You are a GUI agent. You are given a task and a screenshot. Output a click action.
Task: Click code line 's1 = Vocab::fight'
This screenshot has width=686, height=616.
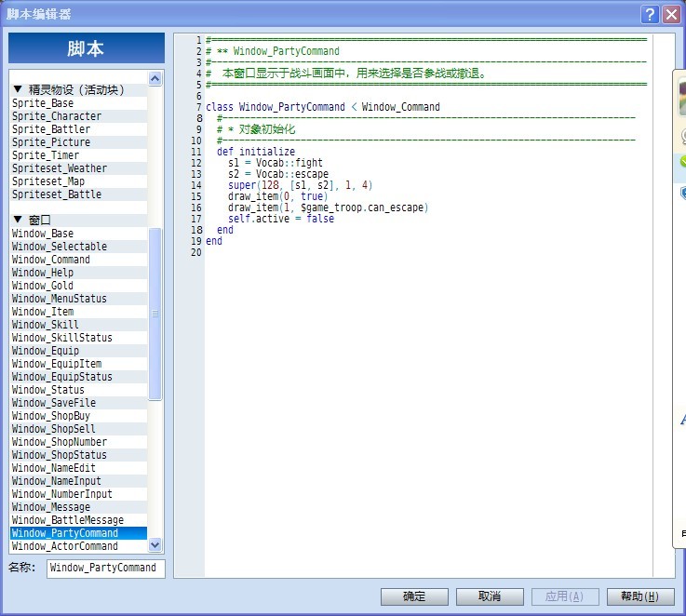tap(276, 163)
